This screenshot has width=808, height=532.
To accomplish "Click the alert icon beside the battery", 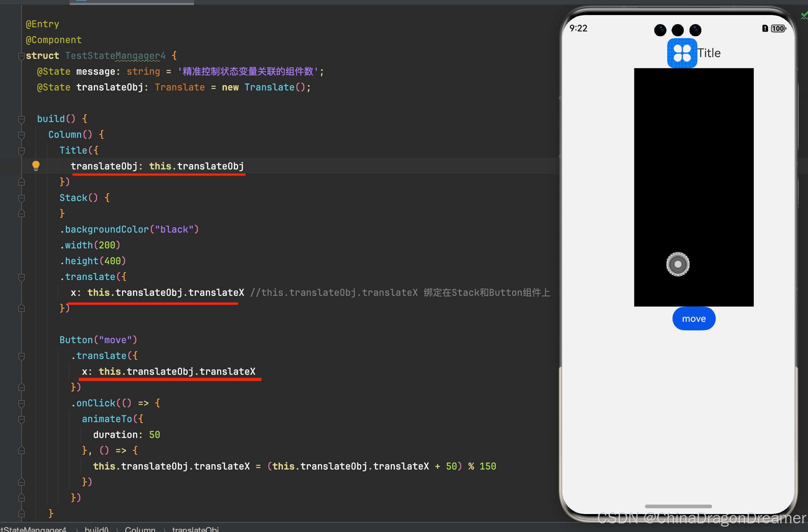I will 765,29.
